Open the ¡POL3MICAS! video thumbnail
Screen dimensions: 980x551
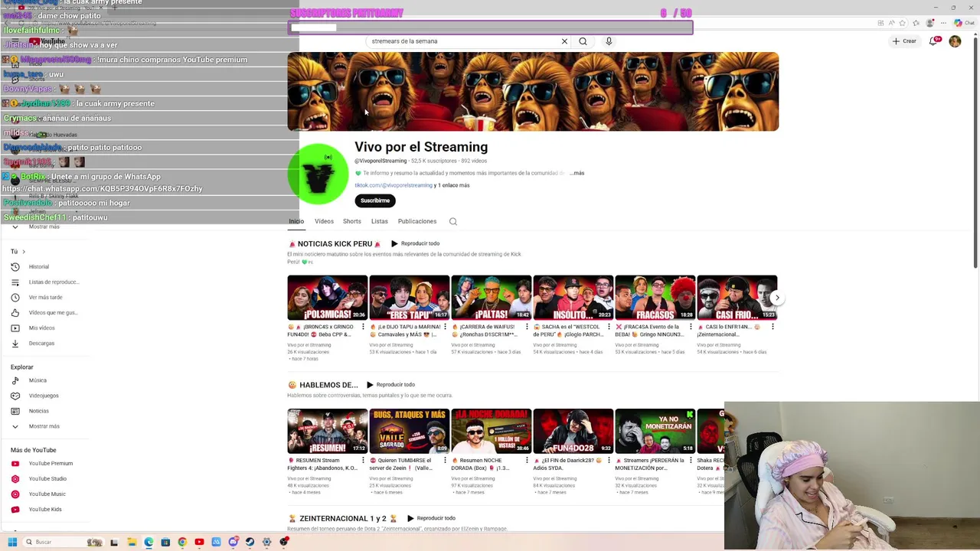click(328, 298)
